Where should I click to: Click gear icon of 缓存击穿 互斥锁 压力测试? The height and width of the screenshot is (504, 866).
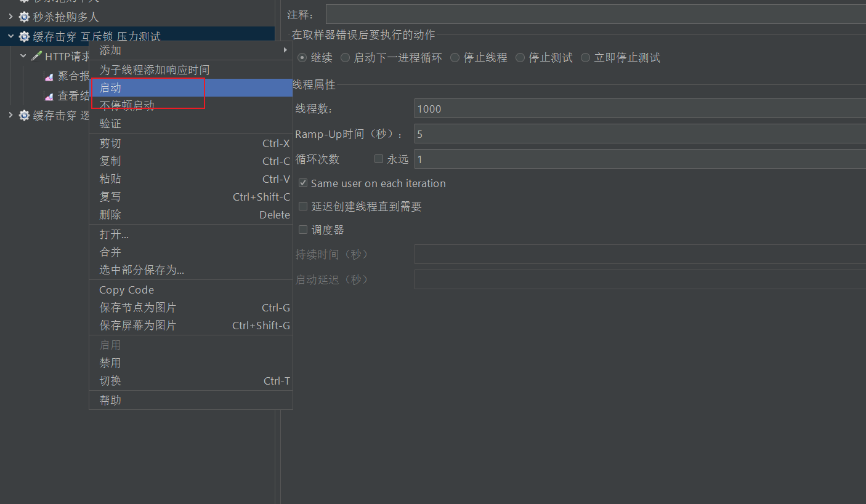(x=24, y=37)
